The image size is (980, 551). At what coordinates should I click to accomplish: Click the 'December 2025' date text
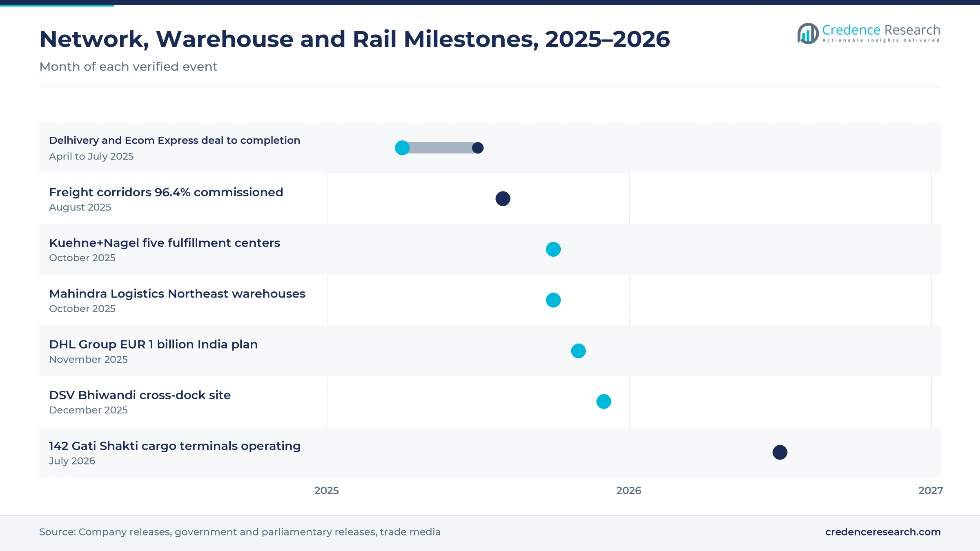88,410
